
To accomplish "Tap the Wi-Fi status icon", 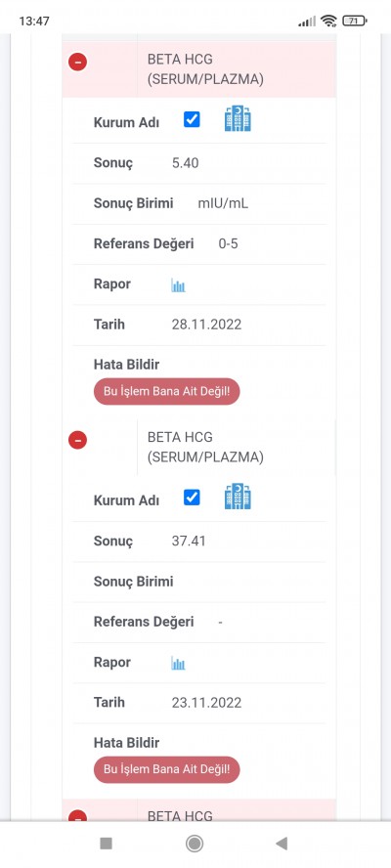I will click(x=329, y=22).
